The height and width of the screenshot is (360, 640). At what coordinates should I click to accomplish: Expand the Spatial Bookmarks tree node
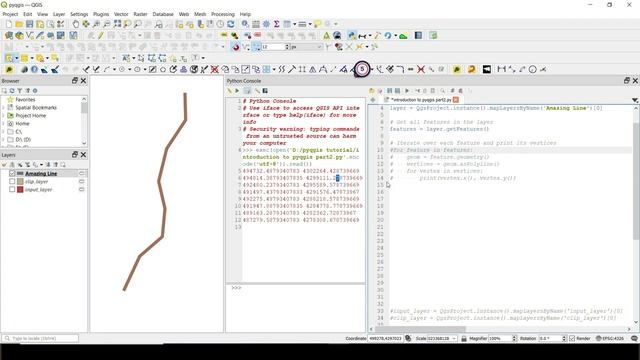pyautogui.click(x=4, y=108)
